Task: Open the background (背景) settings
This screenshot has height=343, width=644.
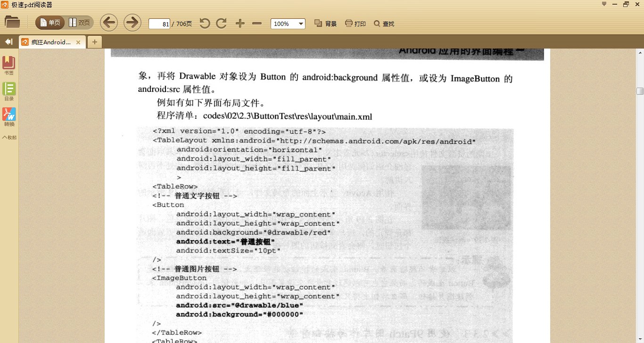Action: click(x=325, y=24)
